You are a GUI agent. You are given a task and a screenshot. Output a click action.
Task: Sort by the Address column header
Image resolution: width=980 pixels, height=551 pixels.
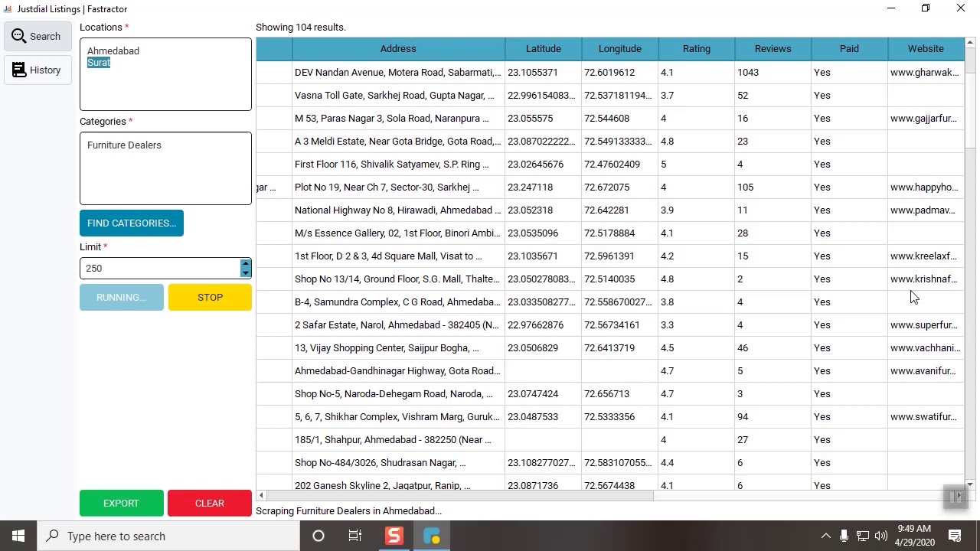point(398,48)
